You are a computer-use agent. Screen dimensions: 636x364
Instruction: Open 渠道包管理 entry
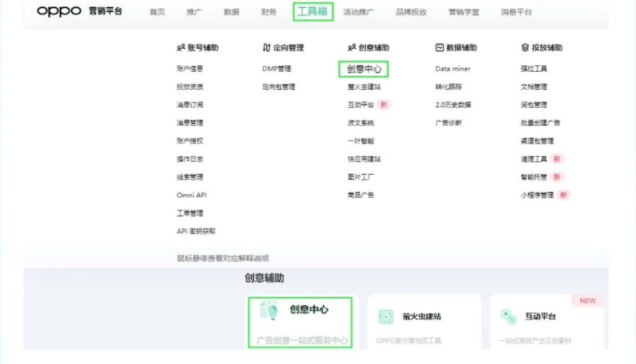537,141
